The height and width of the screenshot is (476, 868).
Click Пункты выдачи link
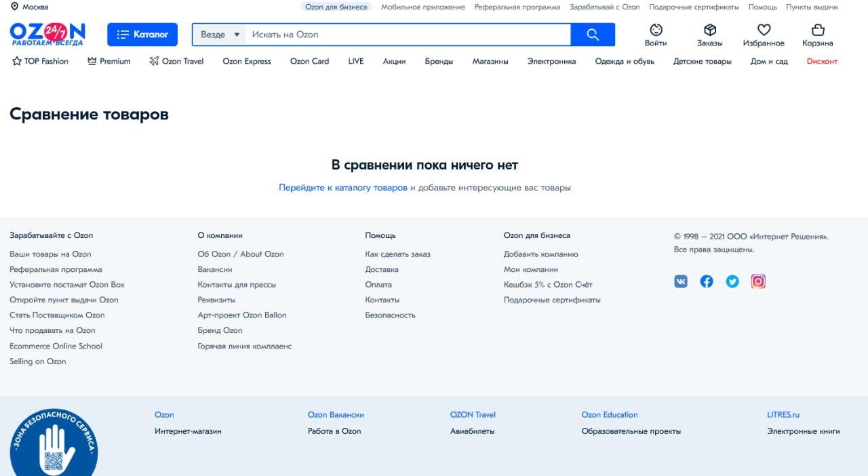click(x=812, y=7)
